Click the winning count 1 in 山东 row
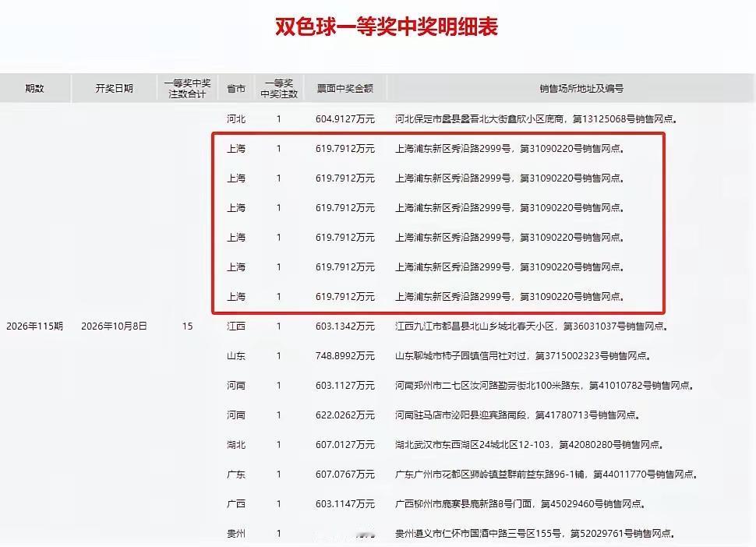Image resolution: width=756 pixels, height=547 pixels. pyautogui.click(x=279, y=356)
